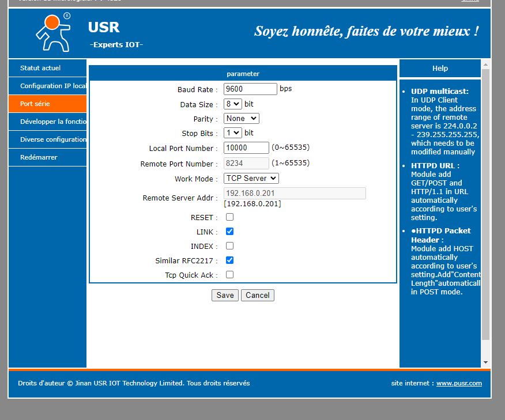Enable the RESET checkbox

[229, 217]
